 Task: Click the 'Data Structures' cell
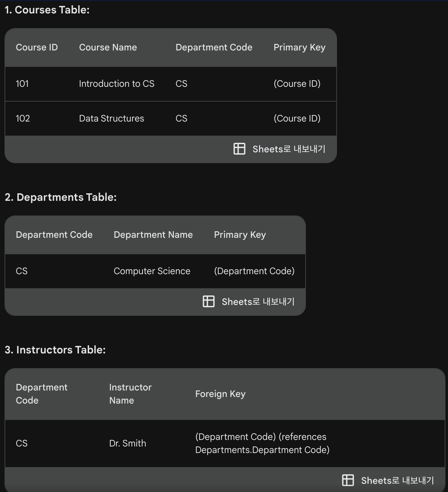(x=112, y=119)
